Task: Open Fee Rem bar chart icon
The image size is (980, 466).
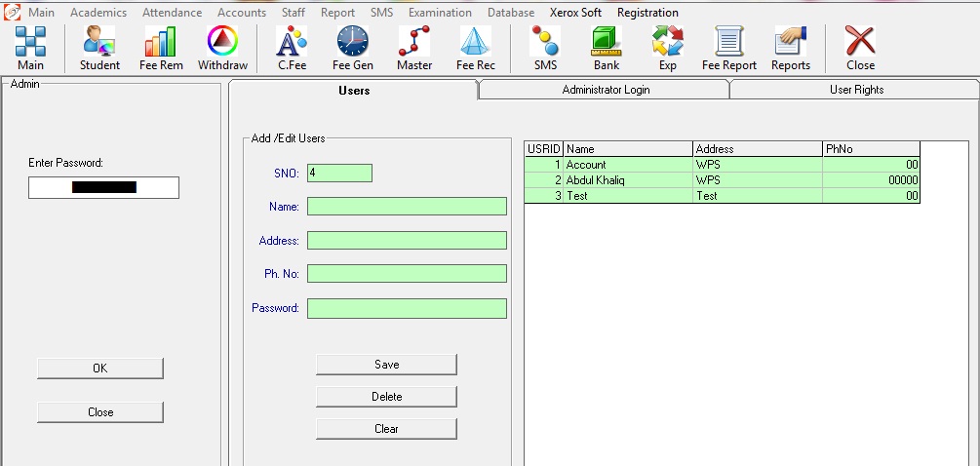Action: [x=161, y=49]
